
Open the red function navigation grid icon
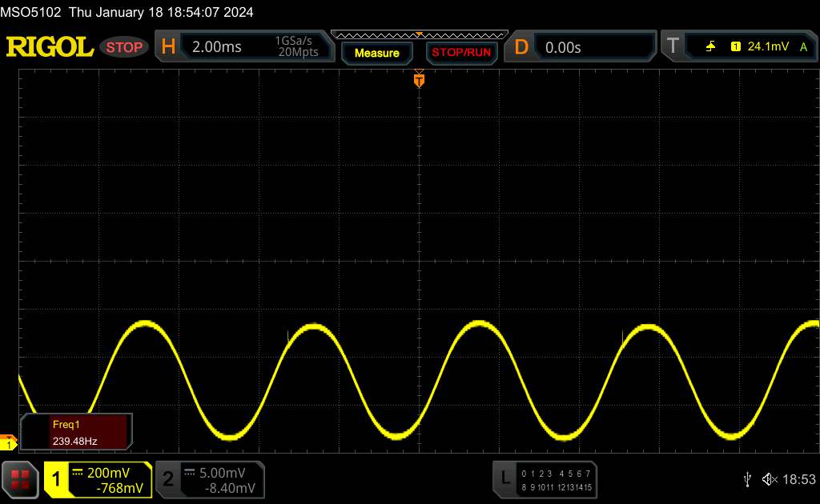[20, 479]
